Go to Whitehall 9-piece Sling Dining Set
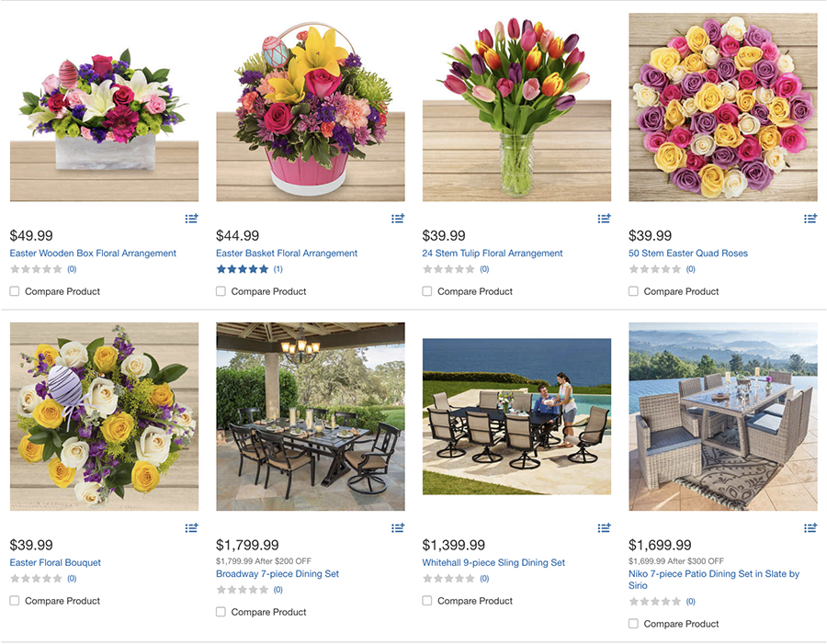The height and width of the screenshot is (644, 827). pos(493,563)
